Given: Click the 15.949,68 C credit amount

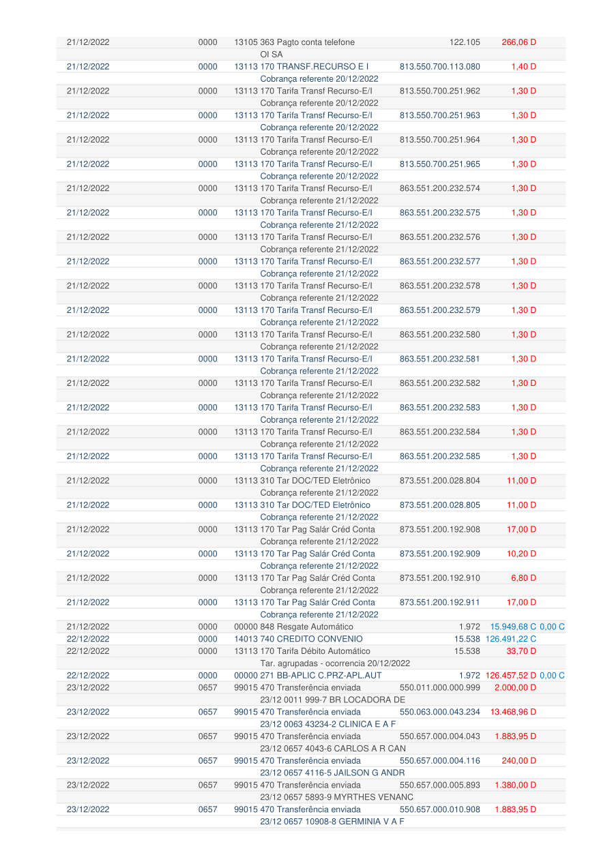Looking at the screenshot, I should 512,627.
